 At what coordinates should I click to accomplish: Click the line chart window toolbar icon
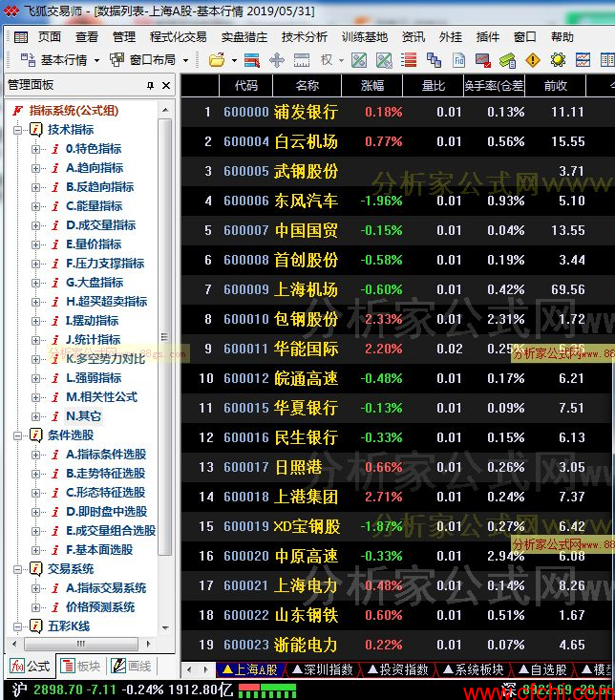point(583,60)
